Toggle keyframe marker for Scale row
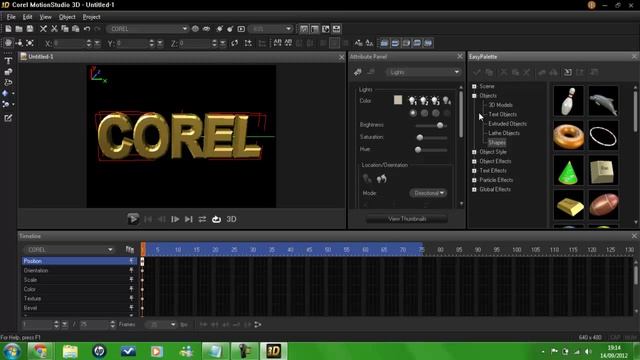Image resolution: width=640 pixels, height=360 pixels. point(131,280)
